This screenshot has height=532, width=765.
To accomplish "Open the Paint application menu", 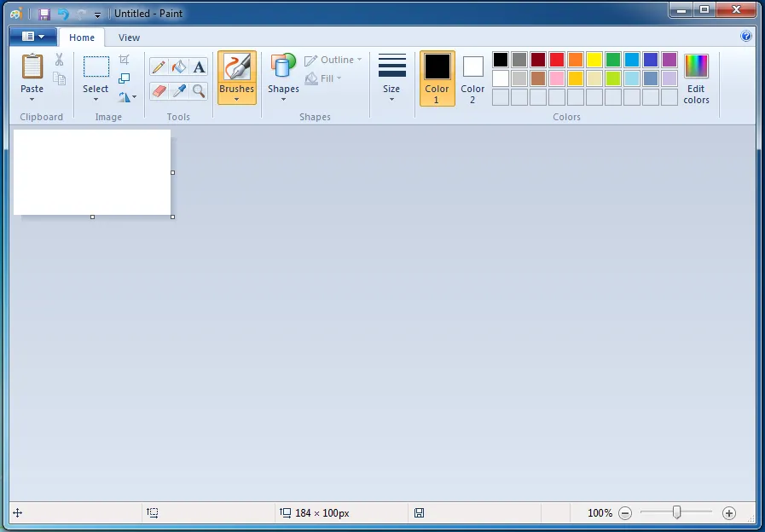I will click(x=32, y=37).
